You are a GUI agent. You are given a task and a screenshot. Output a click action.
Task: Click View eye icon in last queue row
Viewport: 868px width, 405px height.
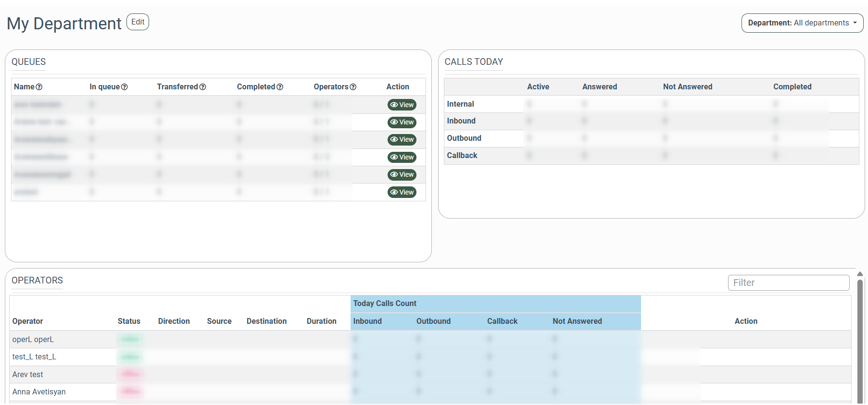coord(394,192)
